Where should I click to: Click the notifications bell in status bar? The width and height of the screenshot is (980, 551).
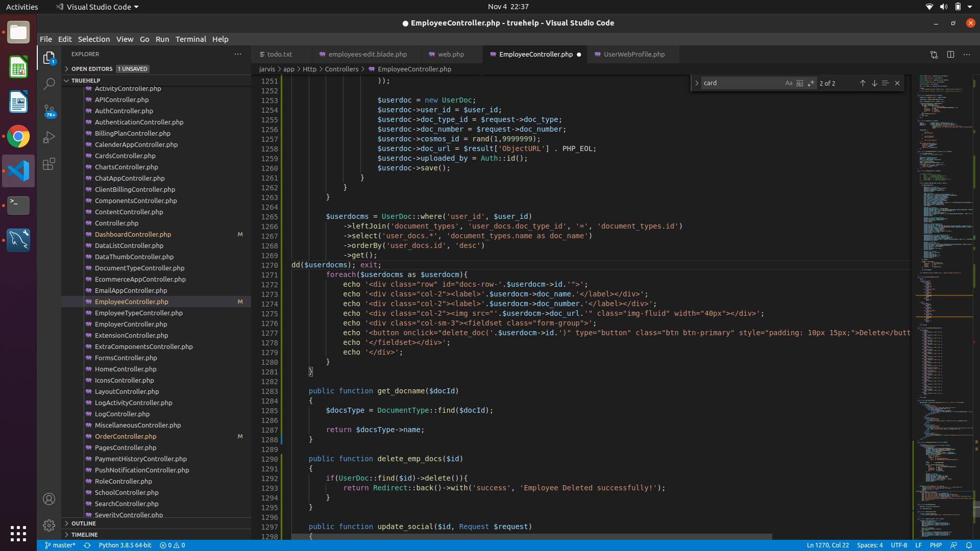tap(969, 545)
